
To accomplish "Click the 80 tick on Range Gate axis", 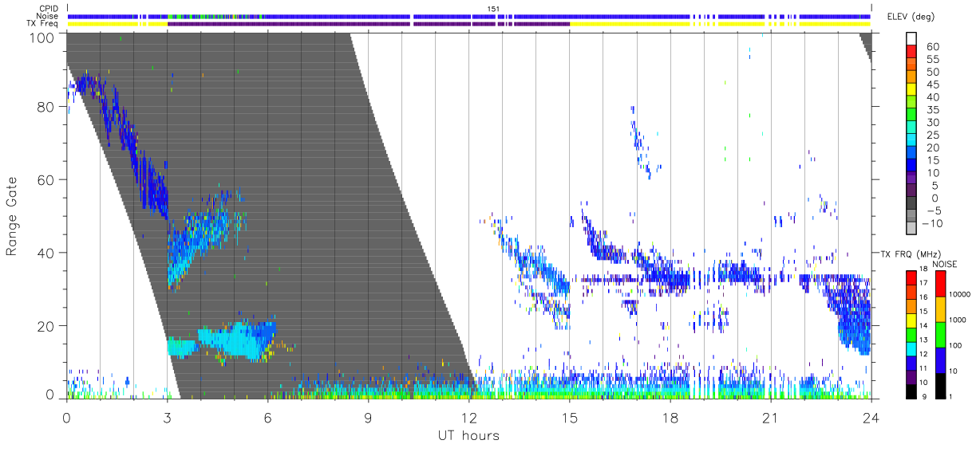I will [x=47, y=106].
